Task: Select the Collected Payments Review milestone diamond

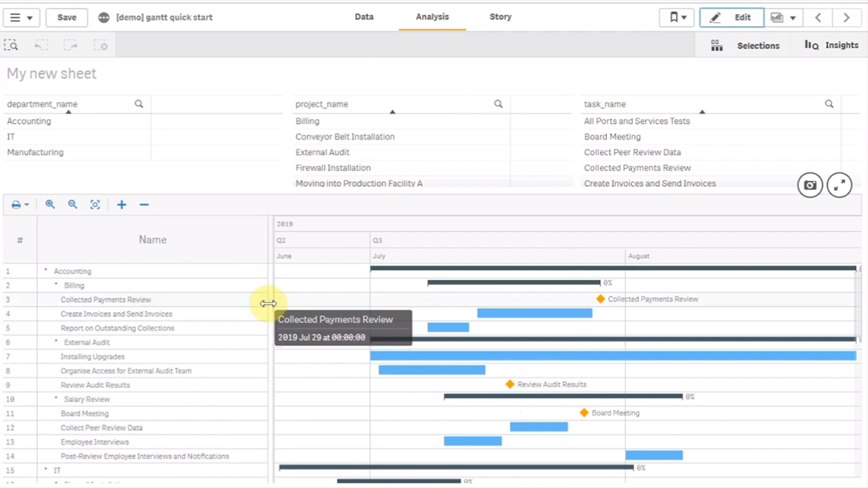Action: click(x=600, y=299)
